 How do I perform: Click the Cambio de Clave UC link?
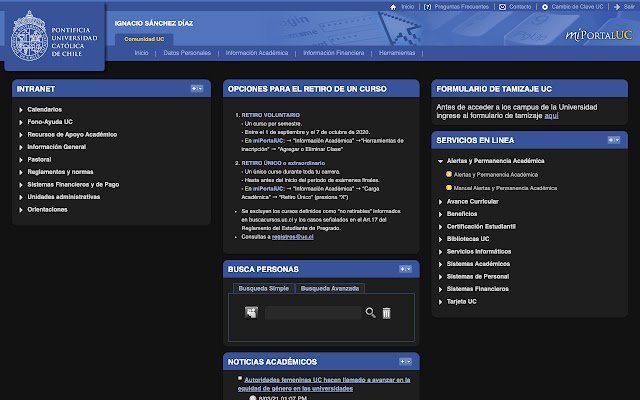(577, 7)
